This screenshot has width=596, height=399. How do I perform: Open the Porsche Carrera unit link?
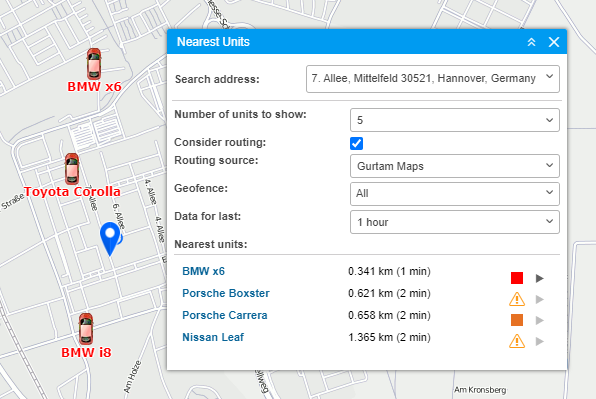(x=225, y=315)
